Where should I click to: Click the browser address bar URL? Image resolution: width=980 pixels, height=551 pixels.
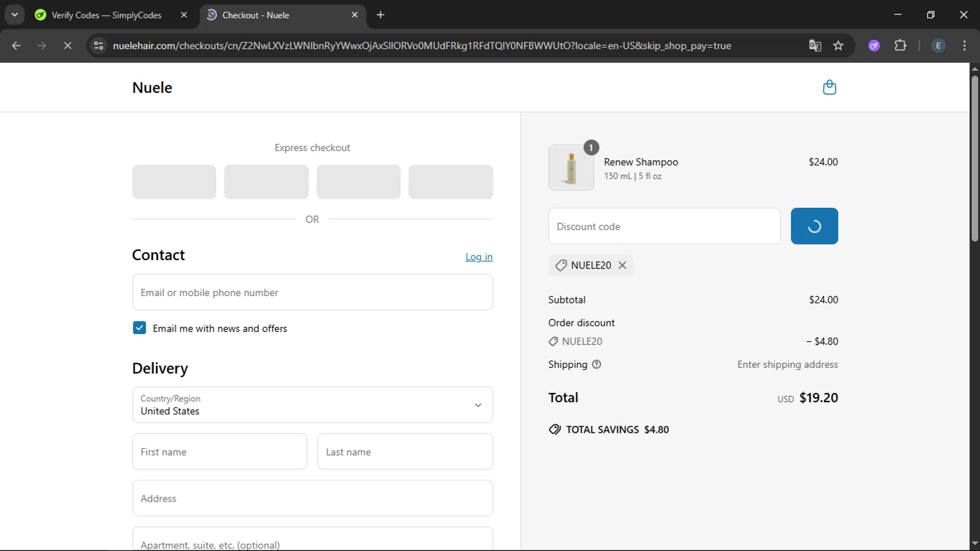coord(422,46)
